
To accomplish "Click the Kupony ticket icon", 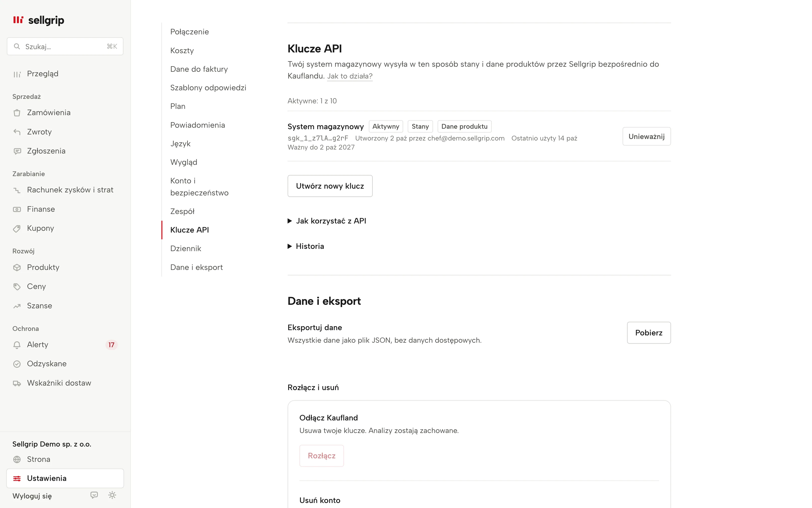I will point(17,229).
